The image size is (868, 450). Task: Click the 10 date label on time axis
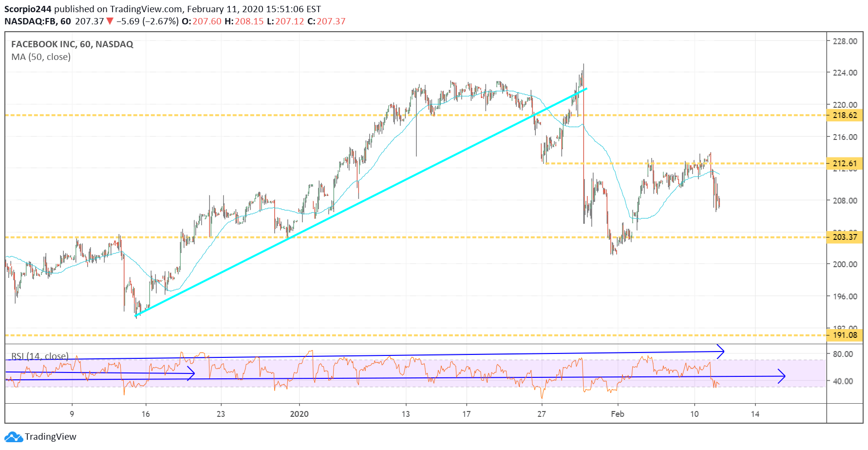[694, 414]
